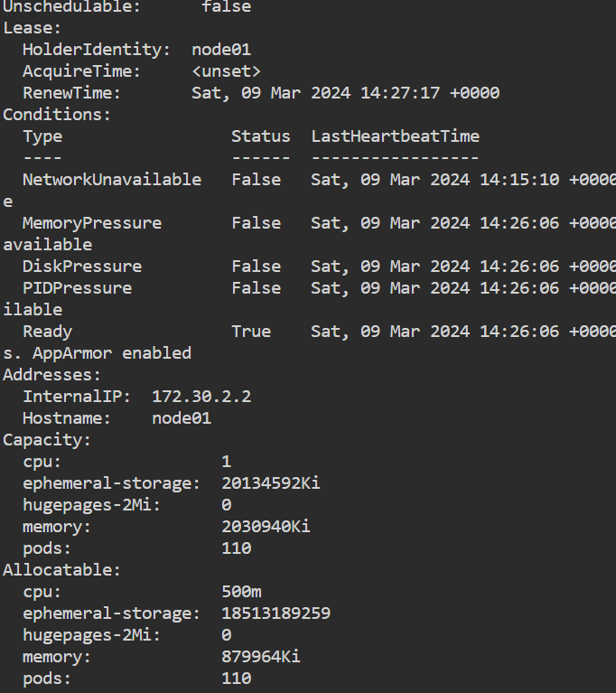The image size is (616, 693).
Task: Click the PIDPressure condition type
Action: (77, 288)
